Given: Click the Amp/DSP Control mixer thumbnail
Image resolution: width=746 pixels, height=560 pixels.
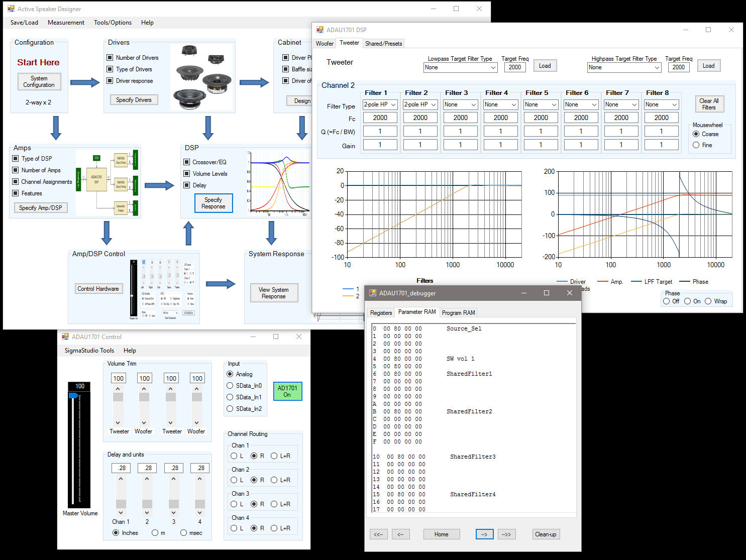Looking at the screenshot, I should 162,289.
